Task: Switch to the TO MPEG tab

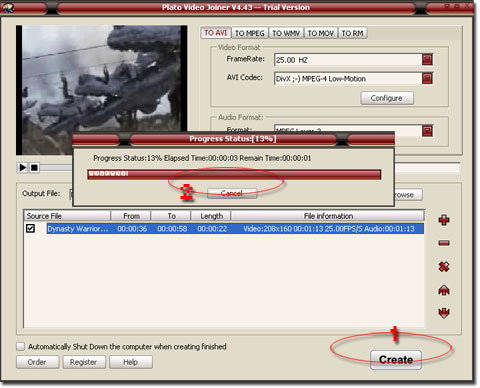Action: [x=250, y=33]
